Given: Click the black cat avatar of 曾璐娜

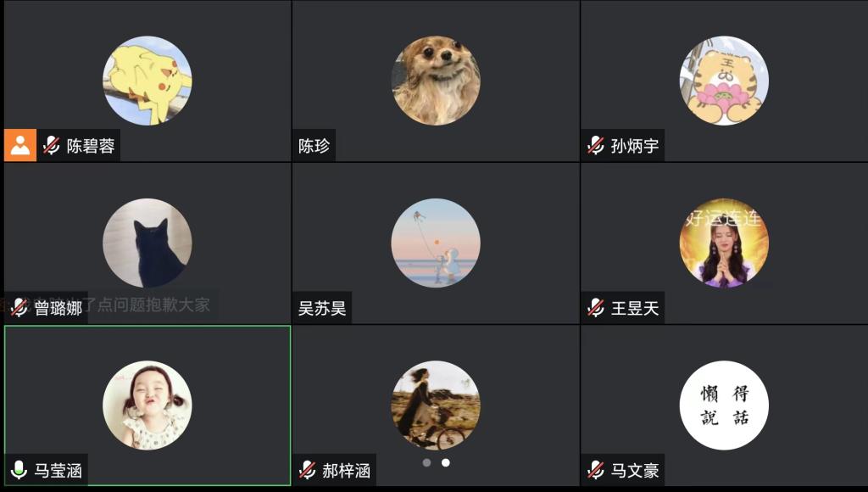Looking at the screenshot, I should [147, 243].
